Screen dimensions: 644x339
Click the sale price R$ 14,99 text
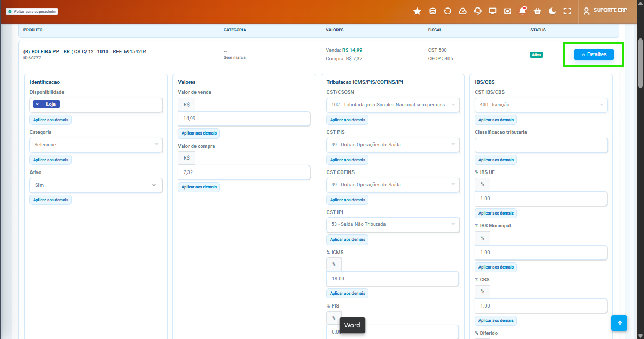click(x=352, y=50)
